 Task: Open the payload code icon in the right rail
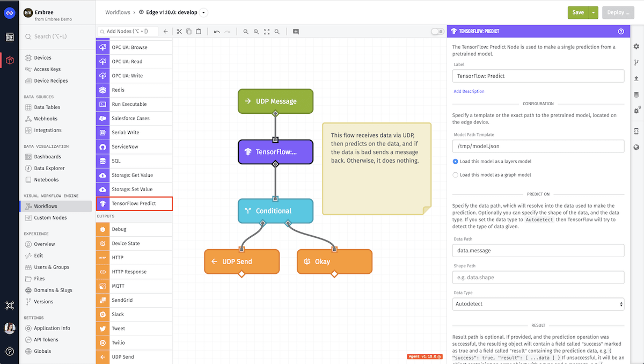click(x=636, y=131)
